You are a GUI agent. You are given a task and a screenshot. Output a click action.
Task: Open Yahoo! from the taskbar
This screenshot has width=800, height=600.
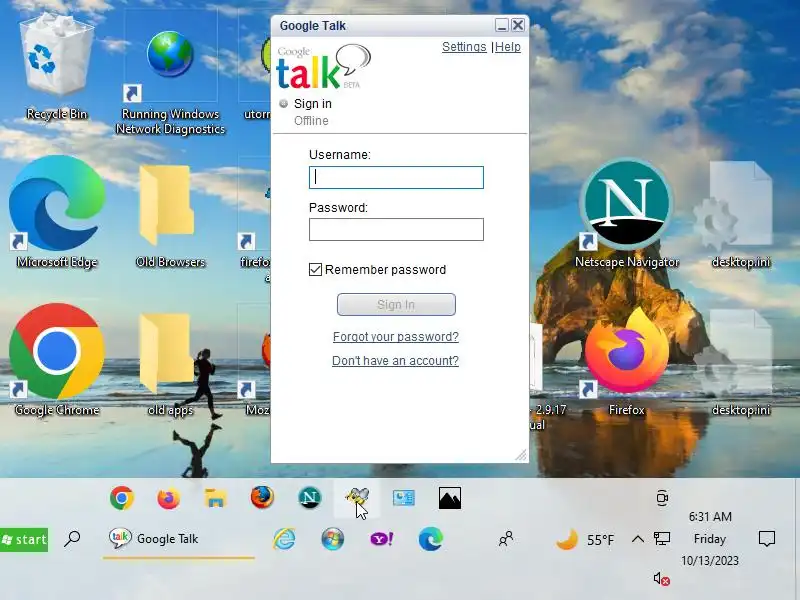381,539
